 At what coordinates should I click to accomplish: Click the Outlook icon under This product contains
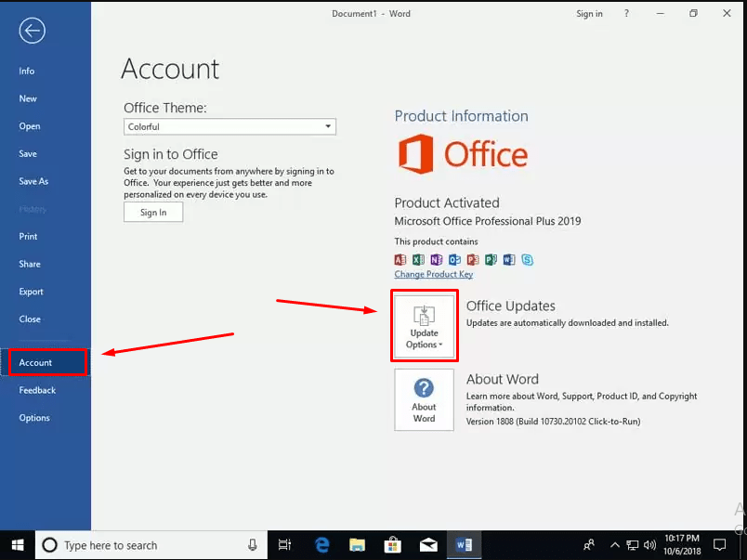(455, 260)
